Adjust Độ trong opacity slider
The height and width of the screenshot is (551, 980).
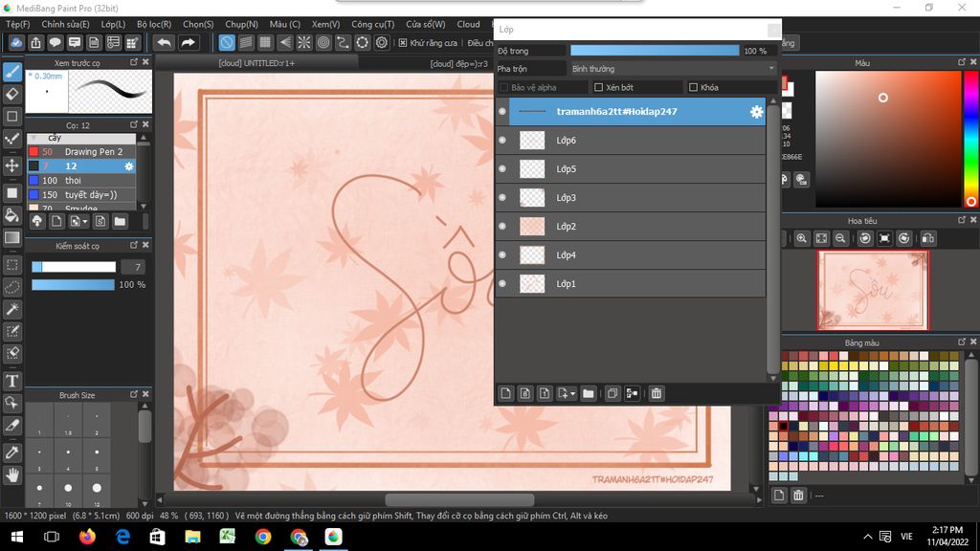pos(655,51)
